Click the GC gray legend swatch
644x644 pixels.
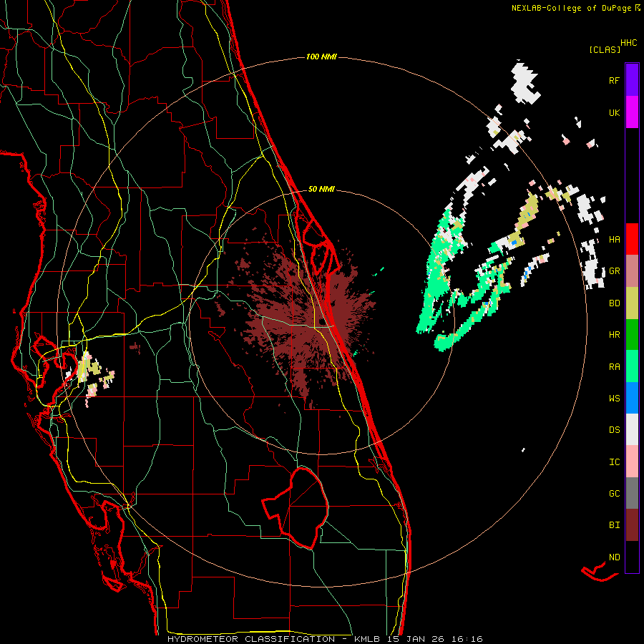pyautogui.click(x=632, y=493)
